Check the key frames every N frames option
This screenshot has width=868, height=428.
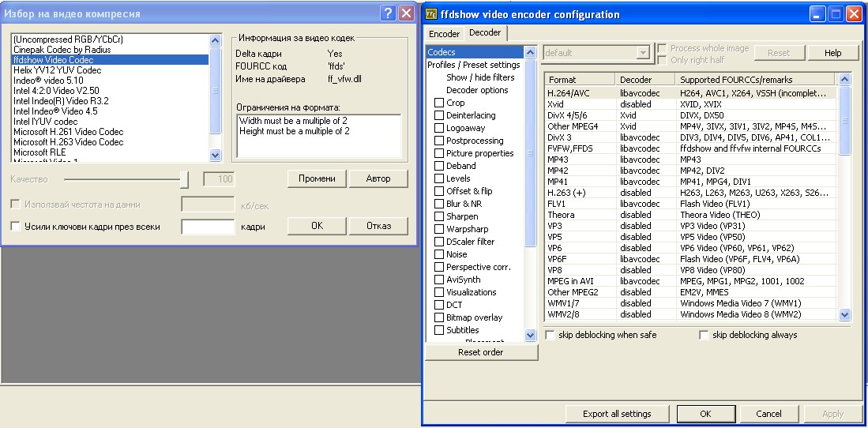pos(16,227)
